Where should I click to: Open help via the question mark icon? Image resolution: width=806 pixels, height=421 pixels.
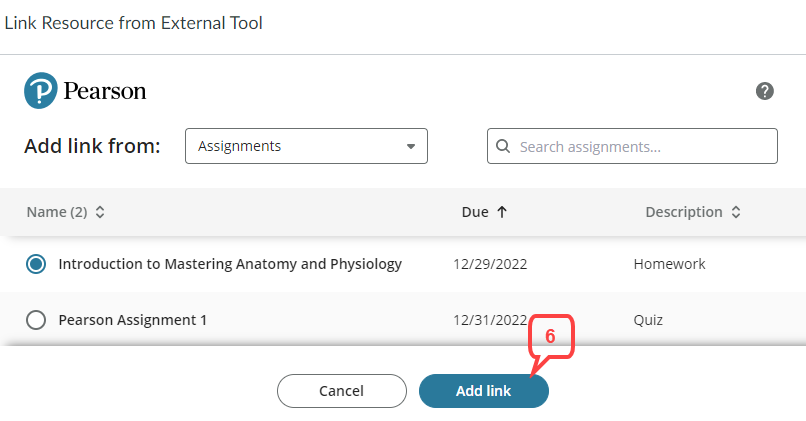click(x=764, y=91)
